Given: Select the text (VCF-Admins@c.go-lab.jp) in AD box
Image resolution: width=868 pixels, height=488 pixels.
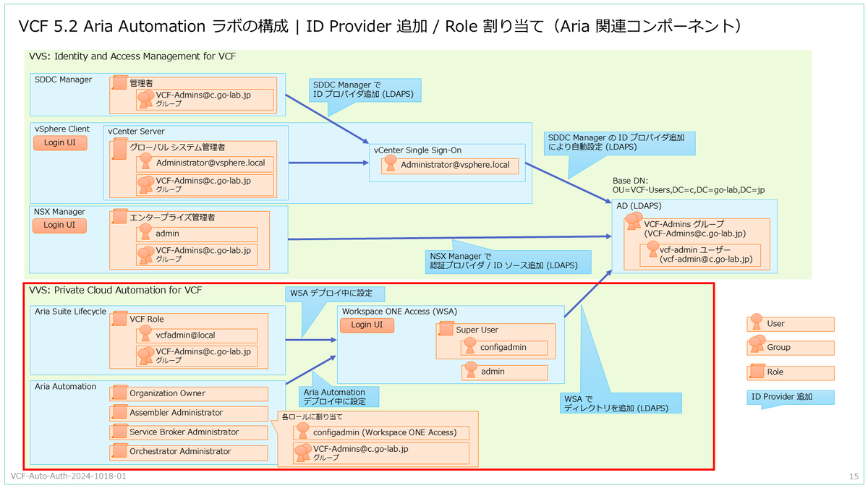Looking at the screenshot, I should point(694,234).
